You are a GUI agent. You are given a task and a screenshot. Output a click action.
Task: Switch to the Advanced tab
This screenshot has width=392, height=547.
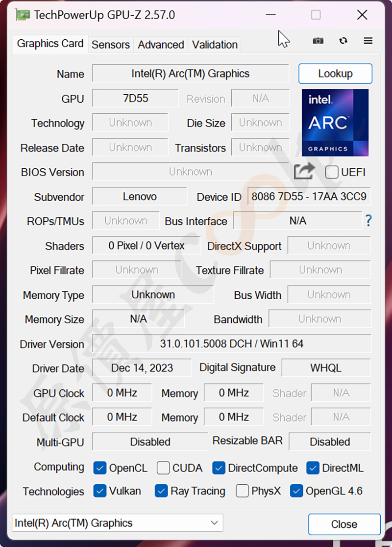[x=161, y=45]
